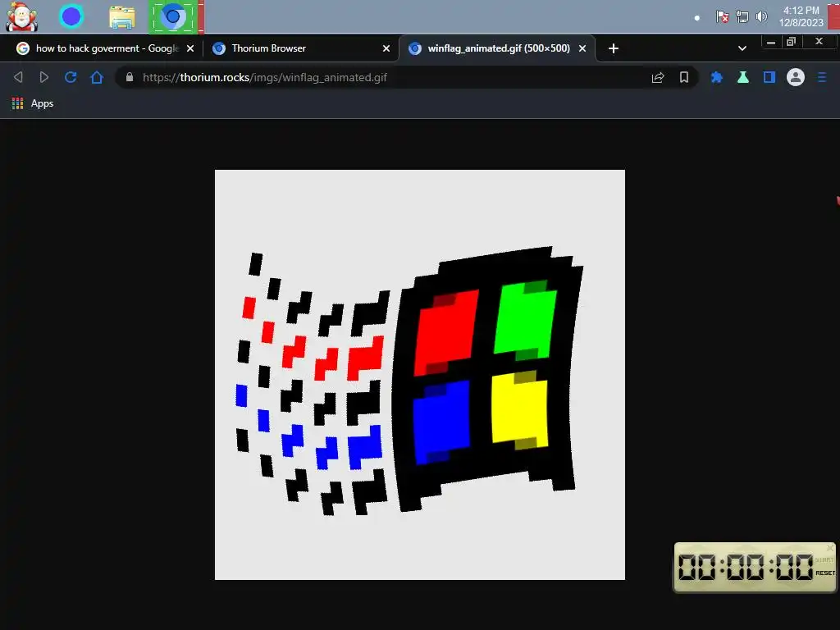840x630 pixels.
Task: Launch the blue circle taskbar app
Action: pyautogui.click(x=71, y=16)
